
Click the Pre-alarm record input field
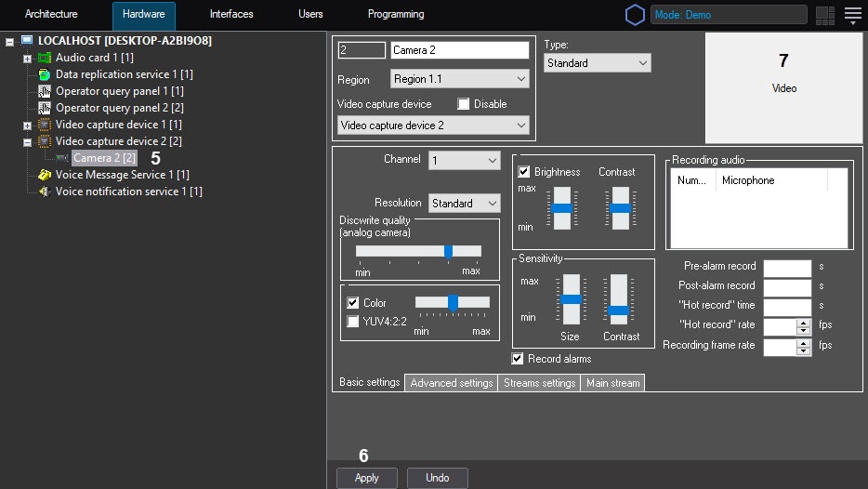coord(787,267)
